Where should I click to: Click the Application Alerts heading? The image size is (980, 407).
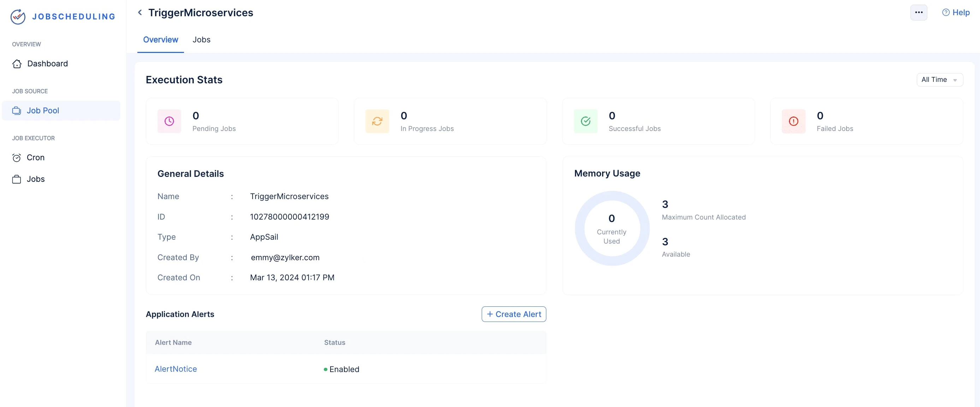point(180,314)
